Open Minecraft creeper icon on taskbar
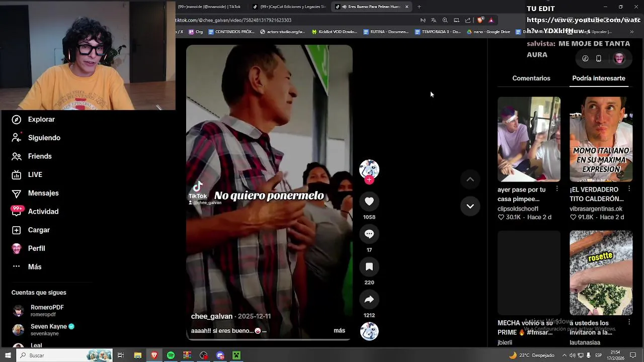The image size is (644, 362). click(x=236, y=355)
